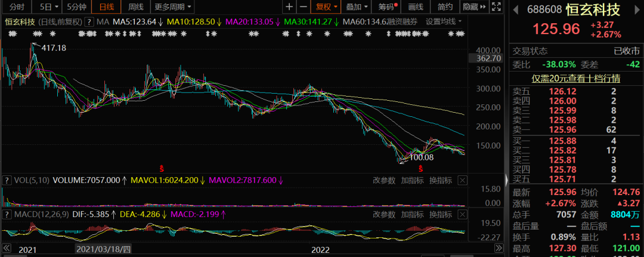Click MA20:133.05 value

coord(250,21)
